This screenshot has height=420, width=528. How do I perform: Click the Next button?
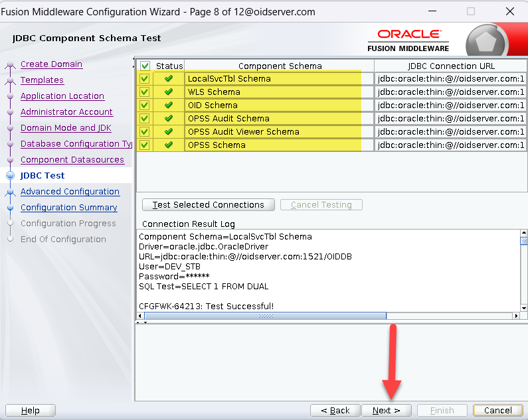pyautogui.click(x=387, y=411)
